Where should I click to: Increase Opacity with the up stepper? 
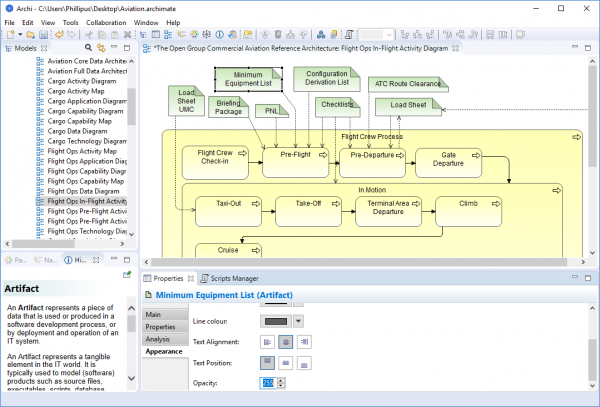pos(281,380)
